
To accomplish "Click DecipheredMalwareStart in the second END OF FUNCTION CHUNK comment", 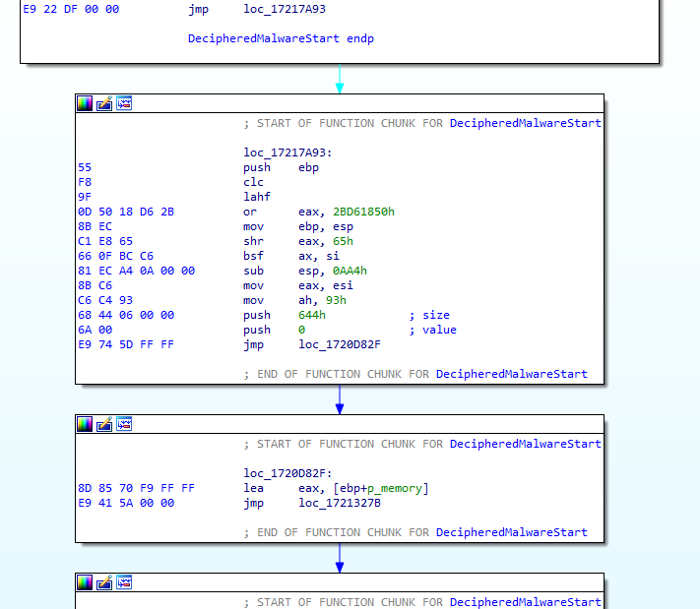I will [x=512, y=532].
